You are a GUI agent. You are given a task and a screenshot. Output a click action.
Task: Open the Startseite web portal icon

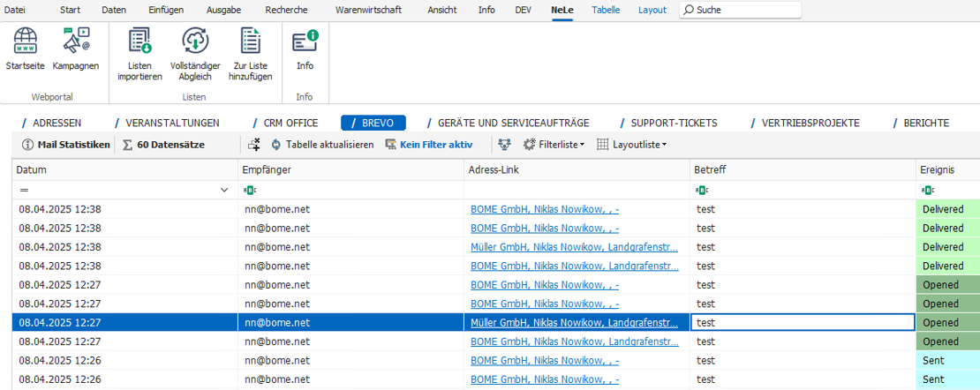pyautogui.click(x=25, y=40)
